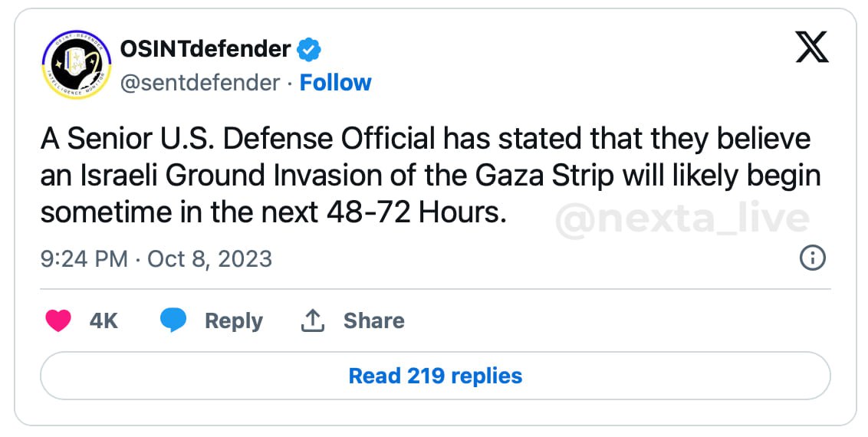Open the OSINTdefender display name
The height and width of the screenshot is (437, 868).
[205, 51]
